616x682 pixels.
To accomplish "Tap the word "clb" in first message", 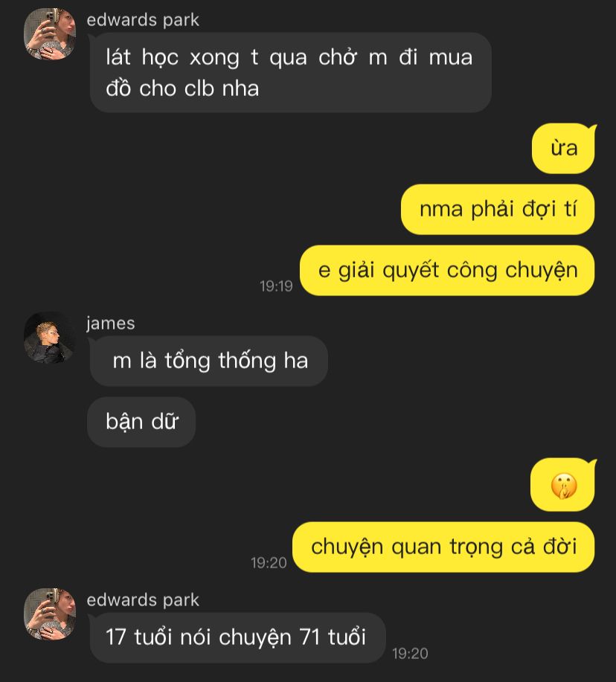I will tap(199, 89).
